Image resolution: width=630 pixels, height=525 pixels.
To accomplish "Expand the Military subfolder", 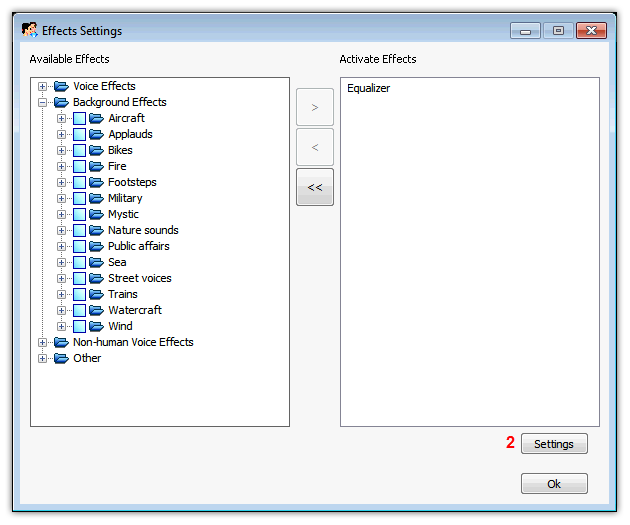I will tap(61, 198).
